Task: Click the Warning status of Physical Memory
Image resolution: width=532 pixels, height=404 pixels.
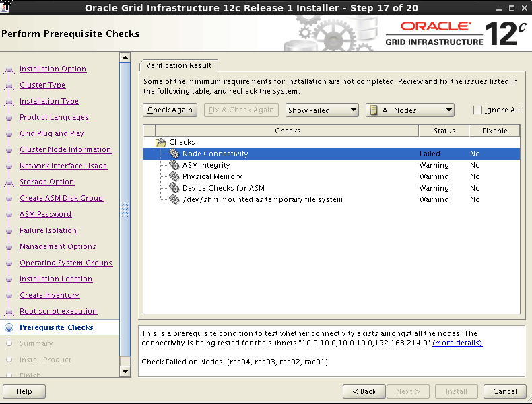Action: [434, 176]
